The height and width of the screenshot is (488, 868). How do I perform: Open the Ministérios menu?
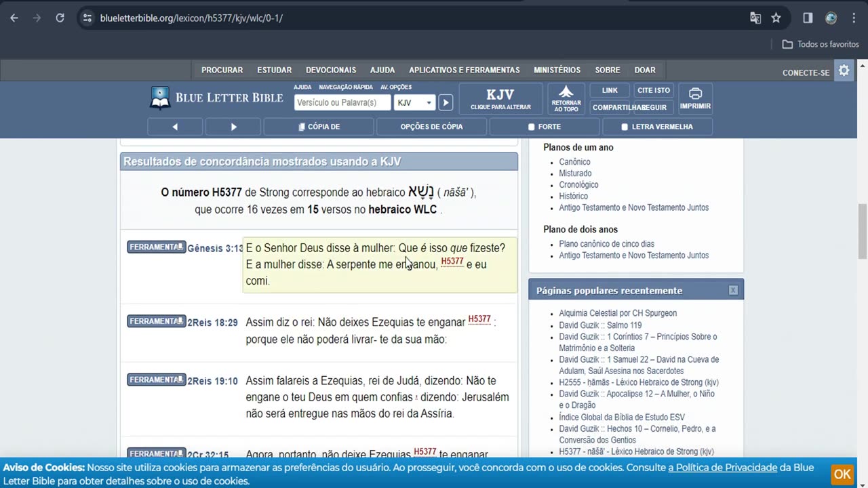pos(557,70)
